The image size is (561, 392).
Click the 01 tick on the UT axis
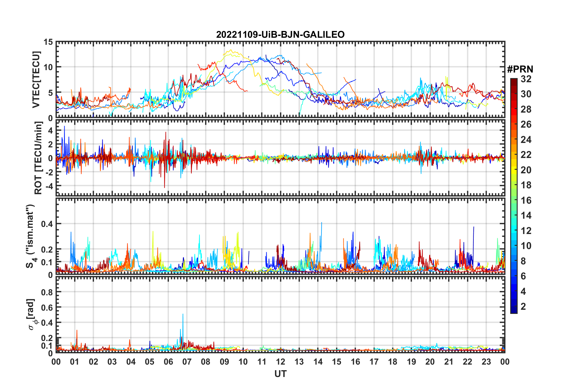75,362
